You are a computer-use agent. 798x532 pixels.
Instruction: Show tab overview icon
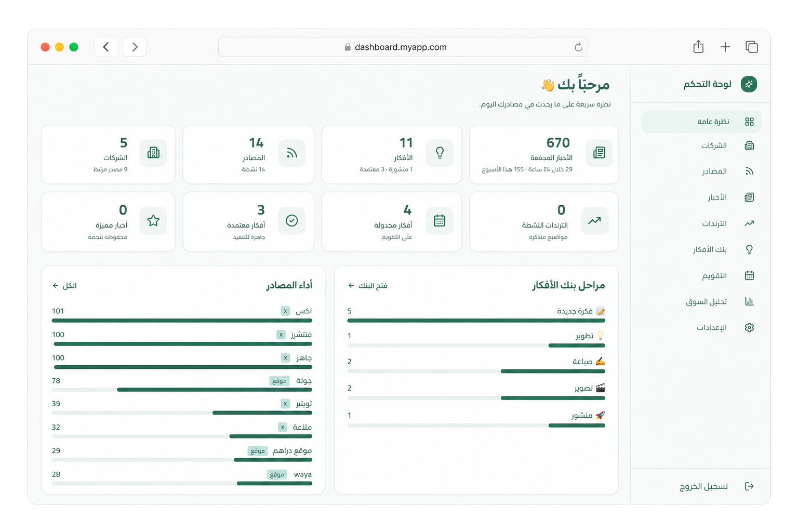(x=752, y=47)
